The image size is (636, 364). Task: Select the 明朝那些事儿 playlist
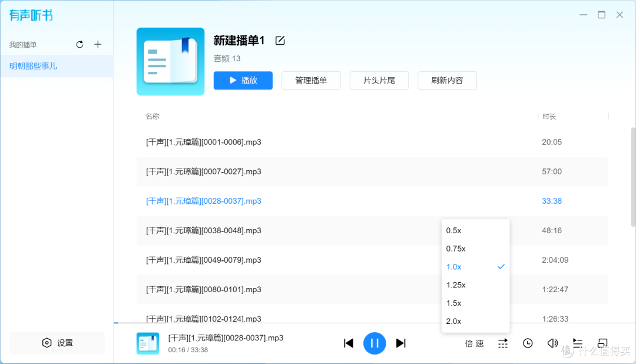click(57, 66)
